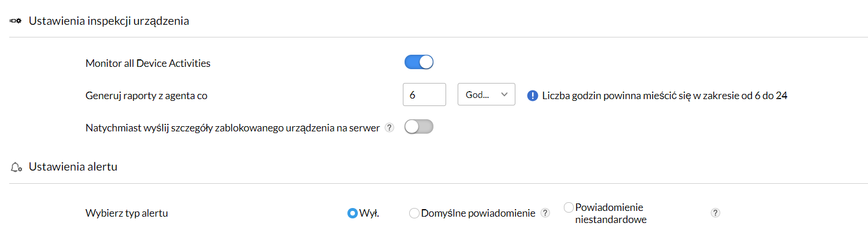Click help icon beside Domyślne powiadomienie
Screen dimensions: 868x242
545,213
